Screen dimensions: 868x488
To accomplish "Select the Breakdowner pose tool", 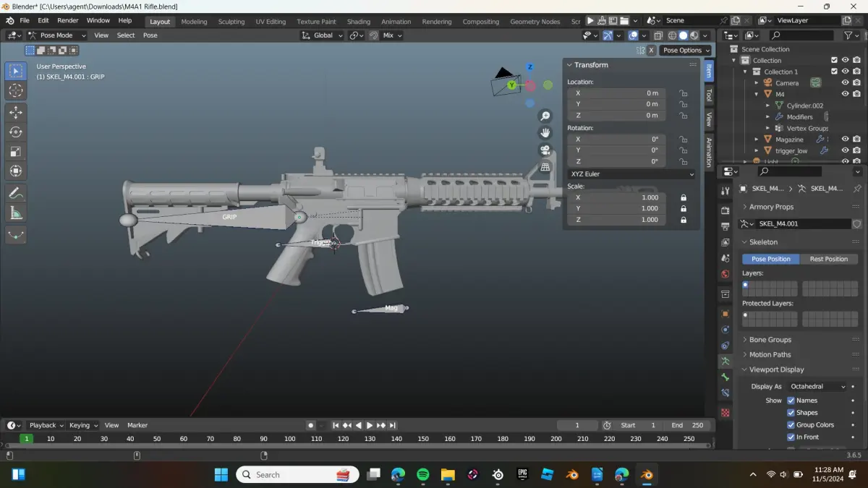I will pos(16,234).
